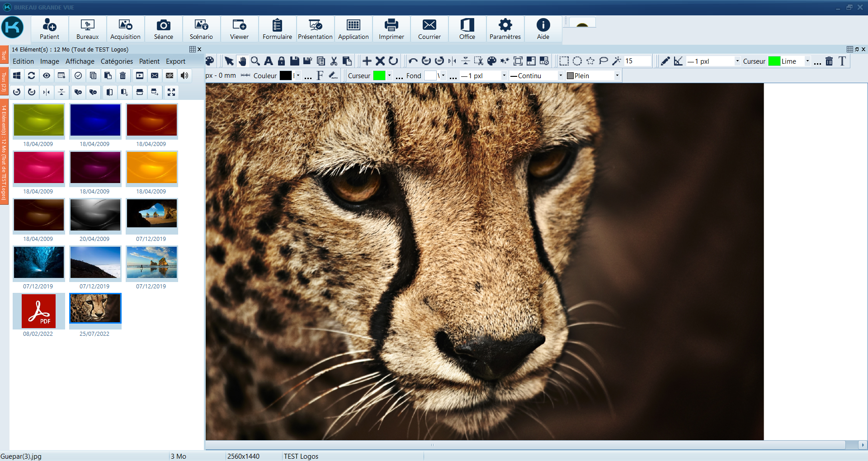Toggle the eye visibility icon
Screen dimensions: 868x461
click(x=47, y=75)
